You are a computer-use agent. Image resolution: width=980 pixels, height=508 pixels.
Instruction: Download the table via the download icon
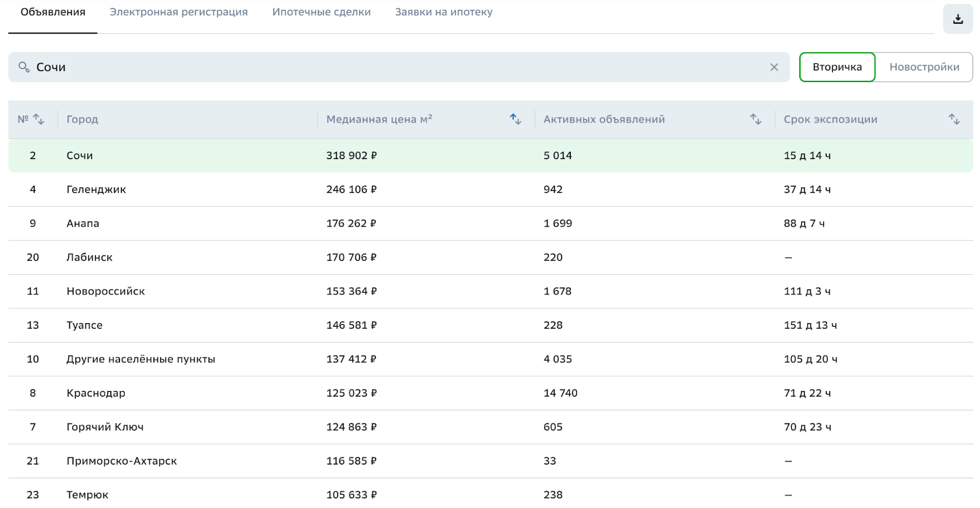tap(958, 19)
